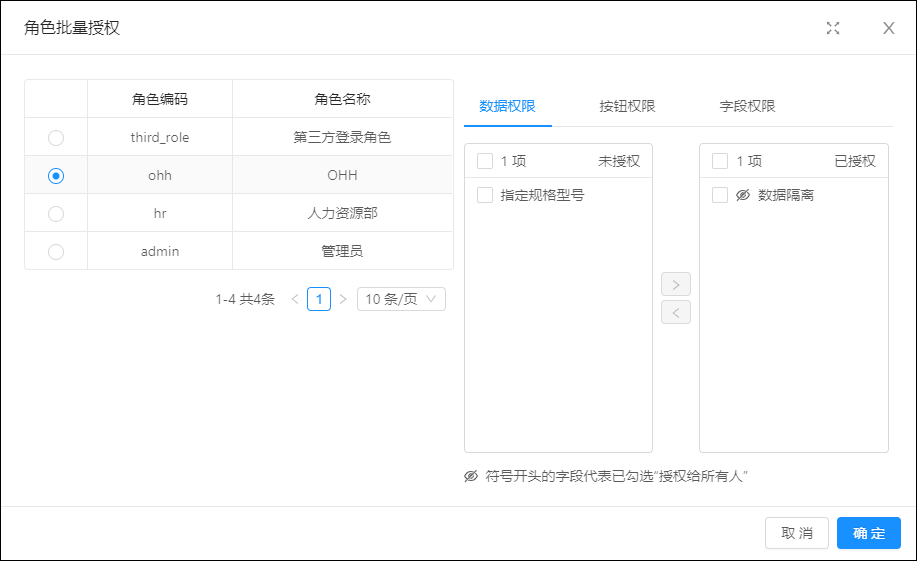Click the third_role code cell

tap(160, 137)
